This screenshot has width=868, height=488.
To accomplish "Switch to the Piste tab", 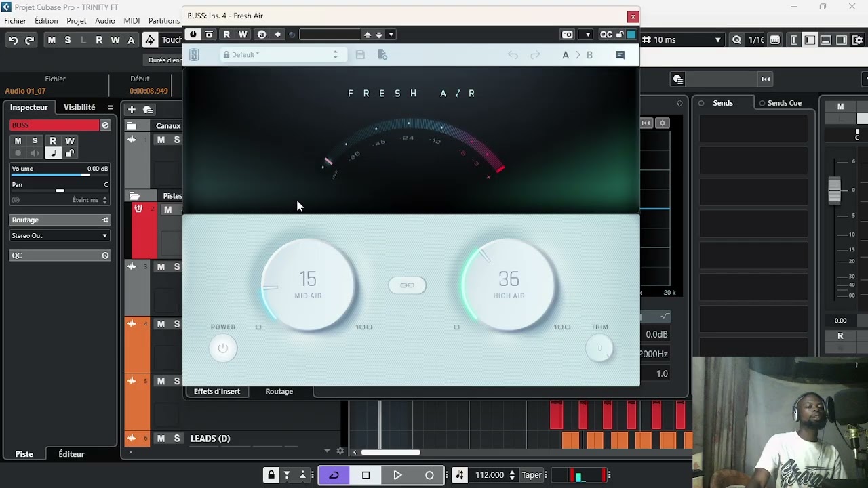I will click(24, 454).
